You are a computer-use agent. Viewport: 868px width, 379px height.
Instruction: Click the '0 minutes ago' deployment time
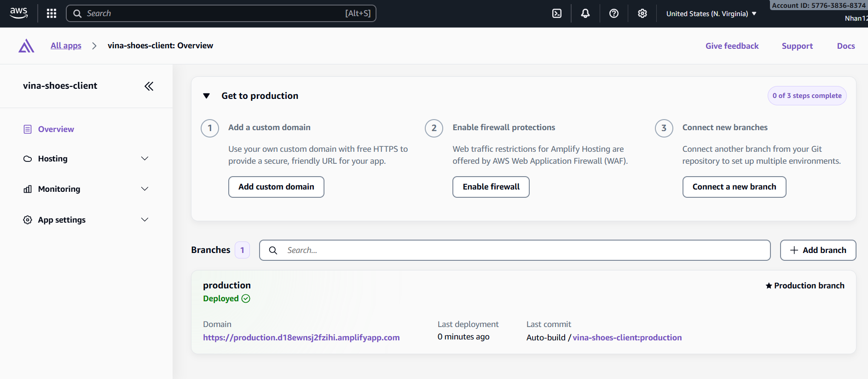[463, 337]
